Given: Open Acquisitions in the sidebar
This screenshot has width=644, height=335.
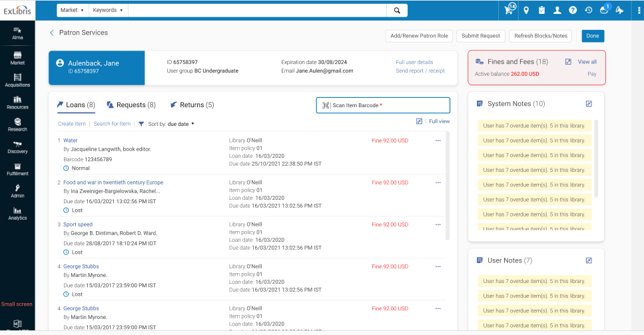Looking at the screenshot, I should (x=17, y=81).
